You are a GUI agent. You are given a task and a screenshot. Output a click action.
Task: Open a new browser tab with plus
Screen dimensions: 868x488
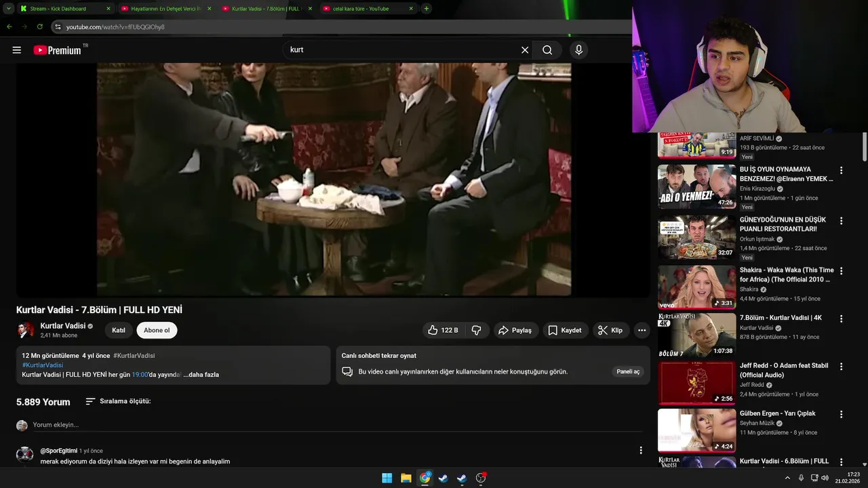[426, 9]
